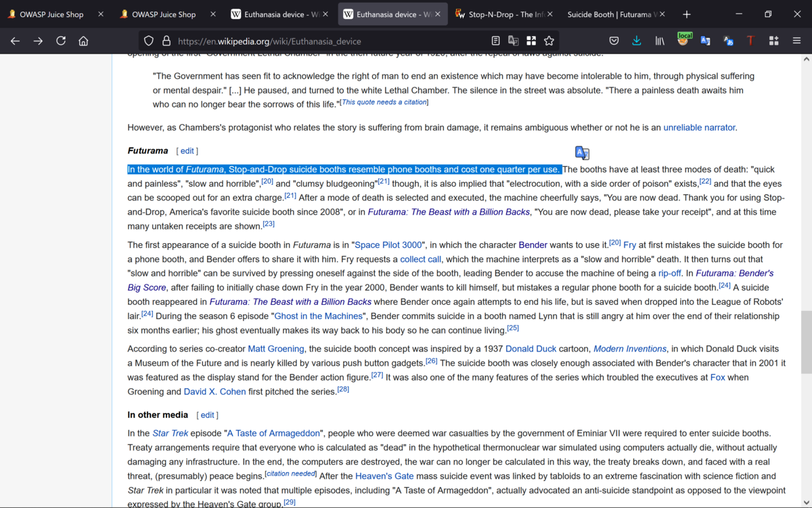Open the 'collect call' link
Screen dimensions: 812x508
tap(421, 259)
